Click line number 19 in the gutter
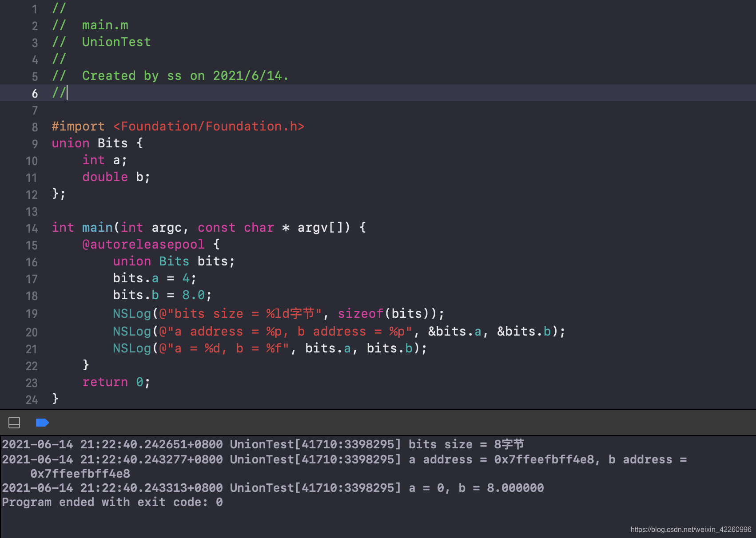Viewport: 756px width, 538px height. (32, 314)
